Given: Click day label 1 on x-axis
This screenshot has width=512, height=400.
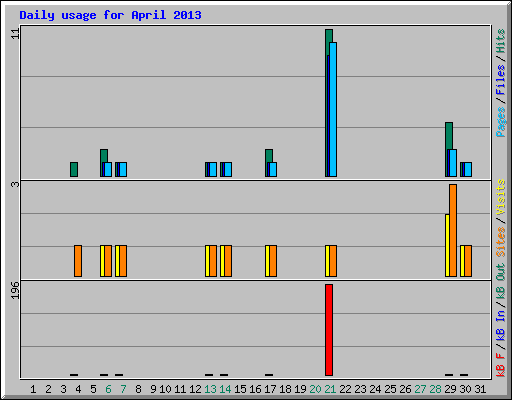Looking at the screenshot, I should point(33,389).
